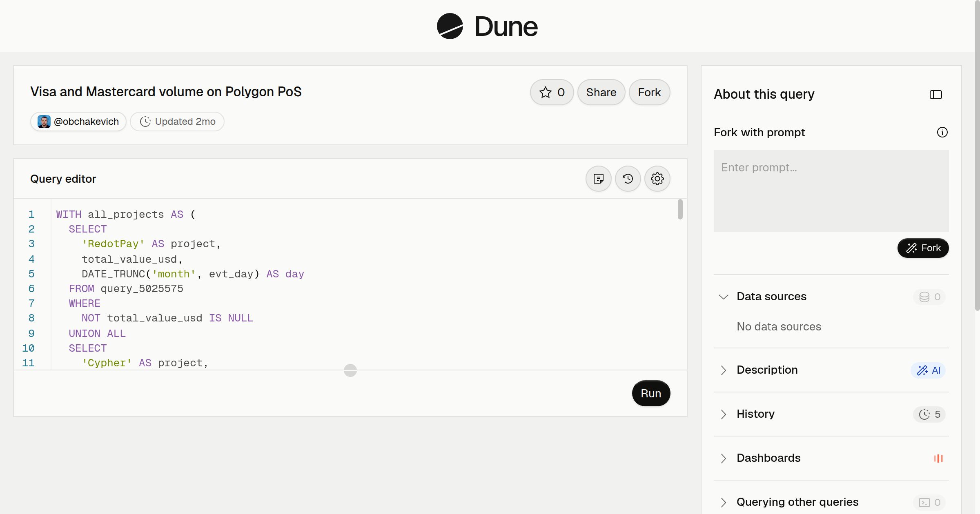Click query_5025575 in the code
980x514 pixels.
(142, 289)
